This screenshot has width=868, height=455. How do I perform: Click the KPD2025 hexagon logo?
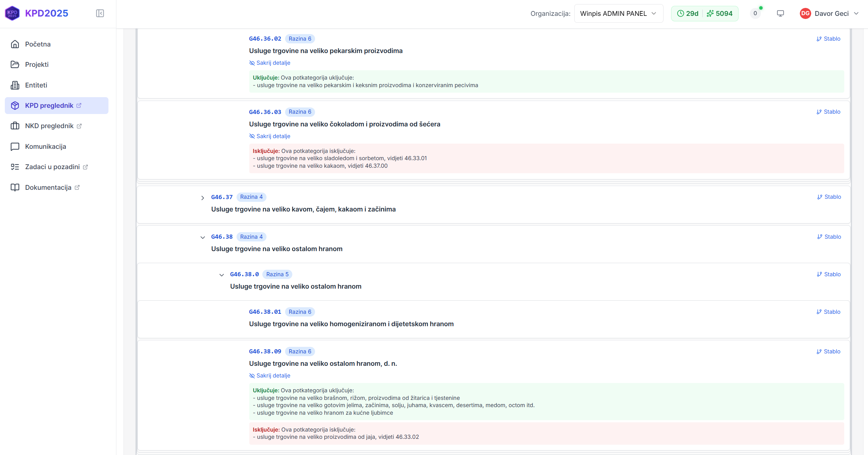[12, 13]
